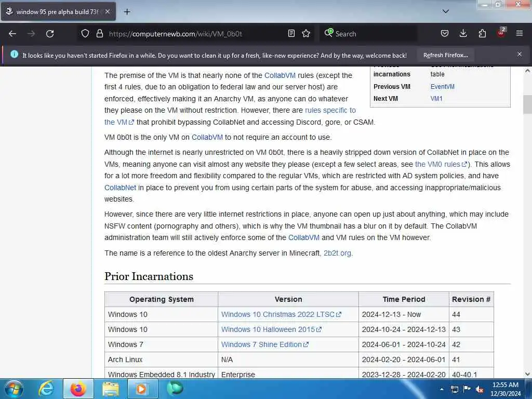The width and height of the screenshot is (532, 399).
Task: List all tabs dropdown
Action: [446, 11]
